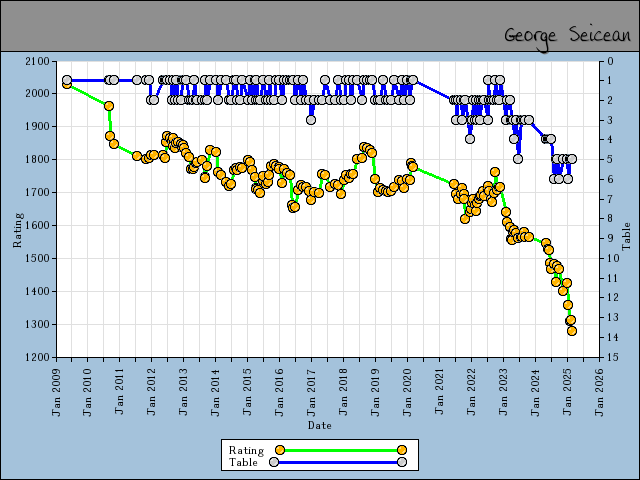Click the lone table 3 marker near Jan 2017
640x480 pixels.
[311, 120]
